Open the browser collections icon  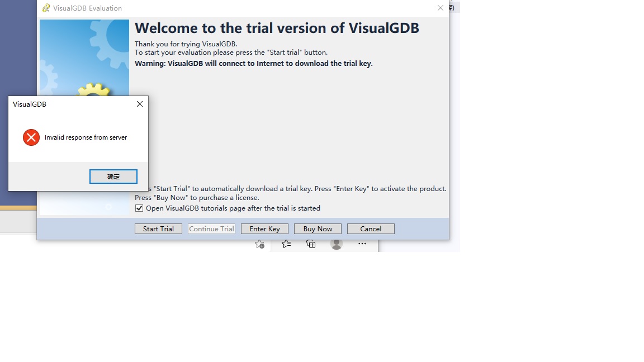(x=311, y=244)
